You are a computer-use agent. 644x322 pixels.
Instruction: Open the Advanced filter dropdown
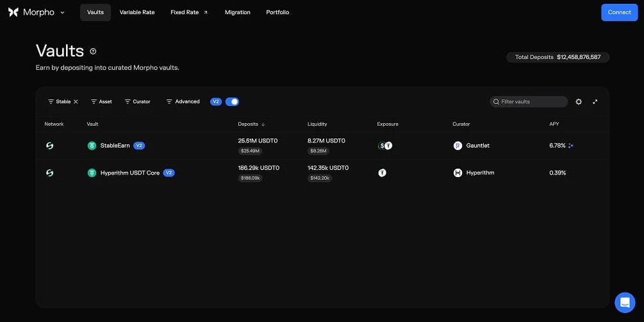point(183,101)
